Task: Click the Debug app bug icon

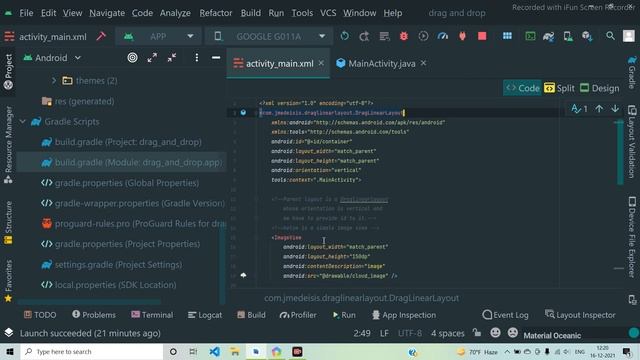Action: (x=404, y=36)
